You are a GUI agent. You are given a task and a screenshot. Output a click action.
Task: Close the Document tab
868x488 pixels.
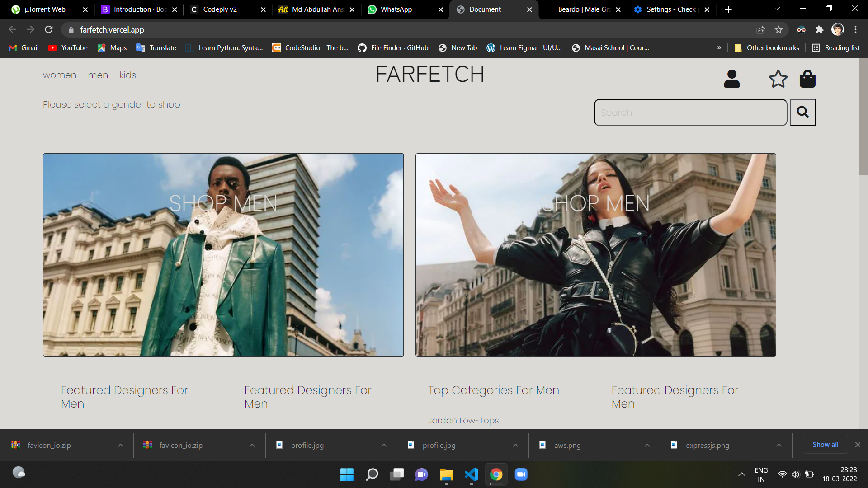[x=529, y=9]
